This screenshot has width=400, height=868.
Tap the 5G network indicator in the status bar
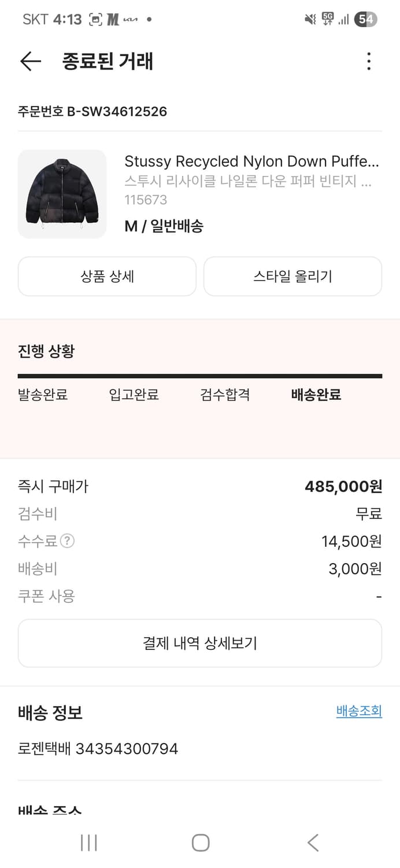(x=327, y=19)
